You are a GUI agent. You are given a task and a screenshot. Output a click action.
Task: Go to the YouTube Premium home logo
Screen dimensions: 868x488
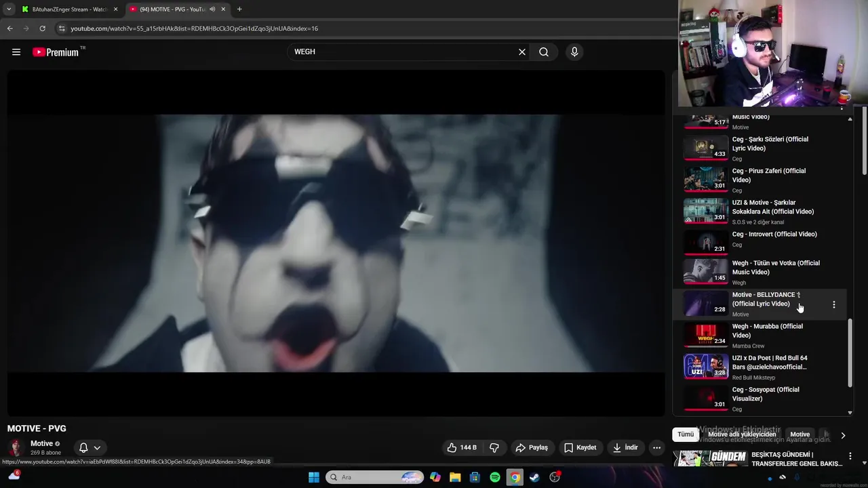(56, 52)
